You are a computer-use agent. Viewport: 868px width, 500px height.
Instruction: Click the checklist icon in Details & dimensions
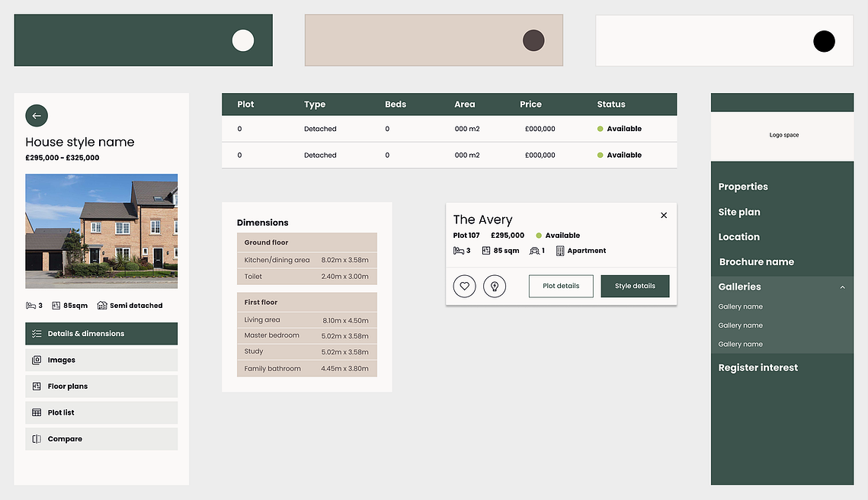37,334
